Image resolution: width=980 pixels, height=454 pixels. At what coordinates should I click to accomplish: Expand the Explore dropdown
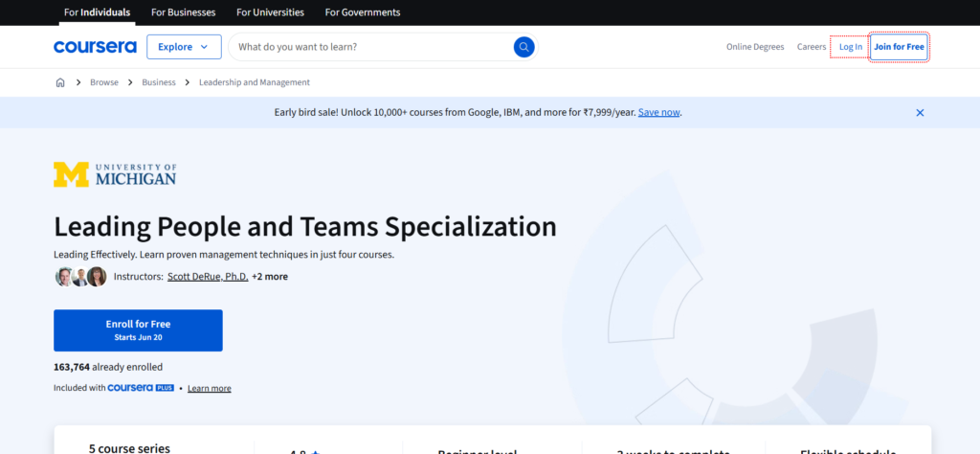pyautogui.click(x=184, y=47)
